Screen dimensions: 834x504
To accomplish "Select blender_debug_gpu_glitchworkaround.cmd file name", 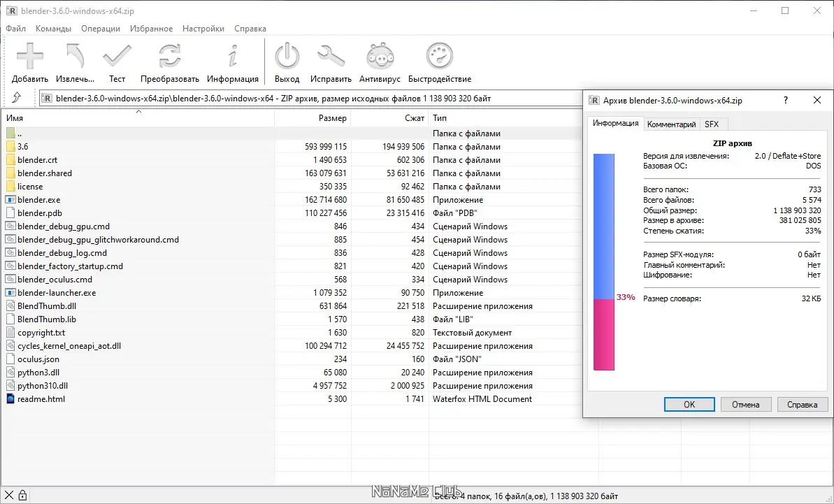I will click(x=98, y=239).
